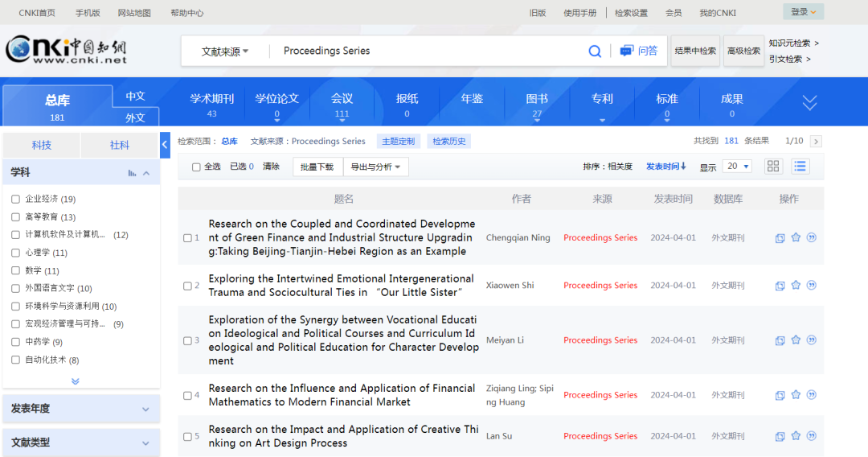Open paper title about Financial Mathematics

point(342,395)
